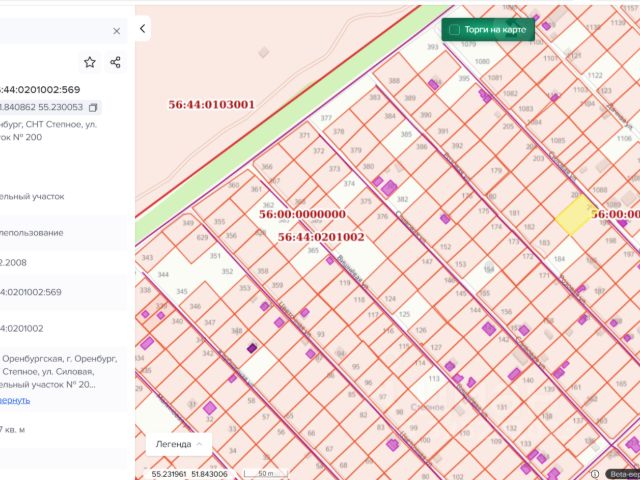Viewport: 640px width, 480px height.
Task: Select parcel number 393 on map
Action: click(432, 47)
